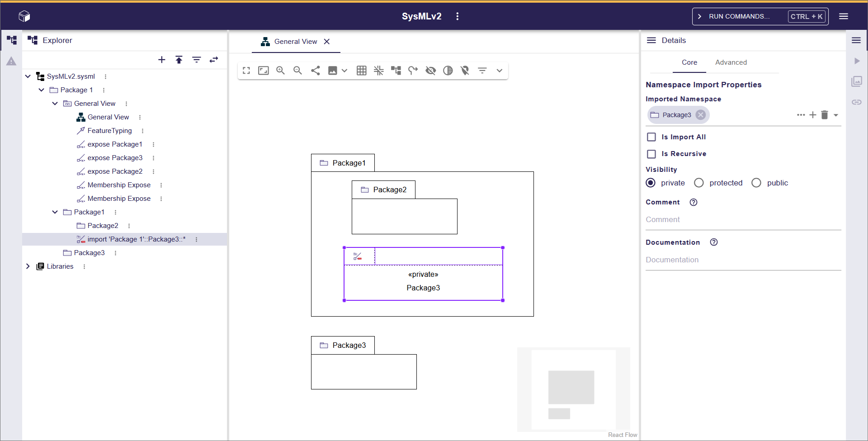Click the new object plus icon in Explorer
Screen dimensions: 868x441
click(x=162, y=60)
